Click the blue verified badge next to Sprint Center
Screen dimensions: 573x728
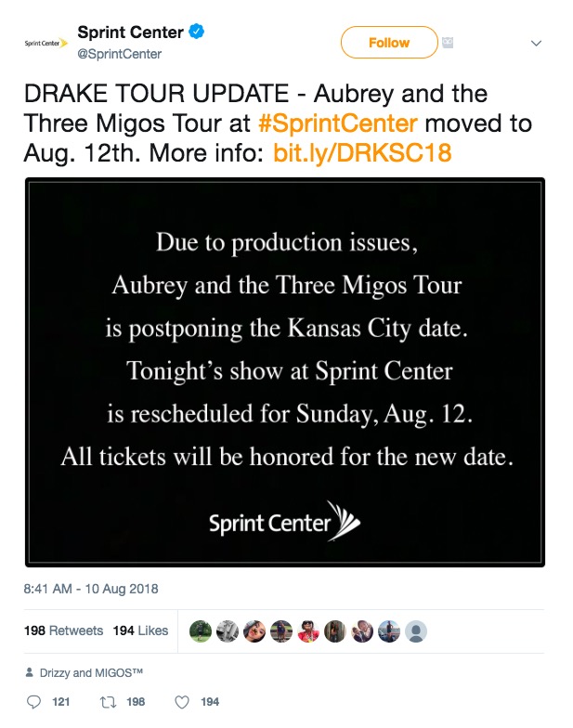[x=197, y=32]
